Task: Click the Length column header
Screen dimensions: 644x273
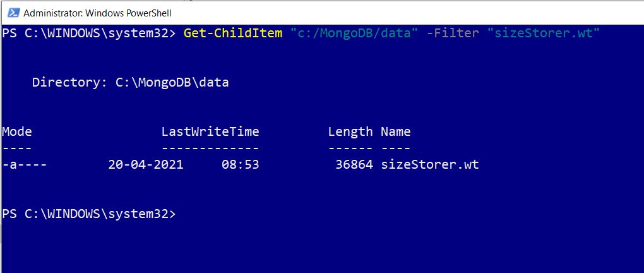Action: pos(350,131)
